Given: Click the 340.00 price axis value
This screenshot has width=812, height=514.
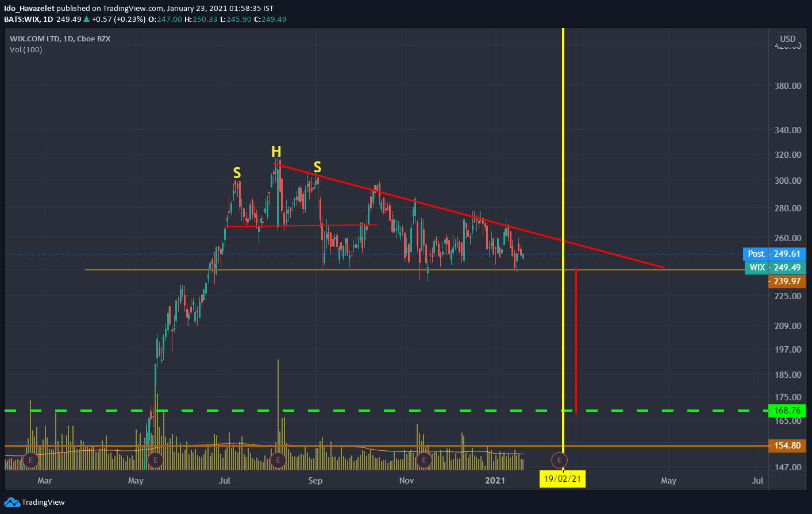Looking at the screenshot, I should [x=788, y=130].
